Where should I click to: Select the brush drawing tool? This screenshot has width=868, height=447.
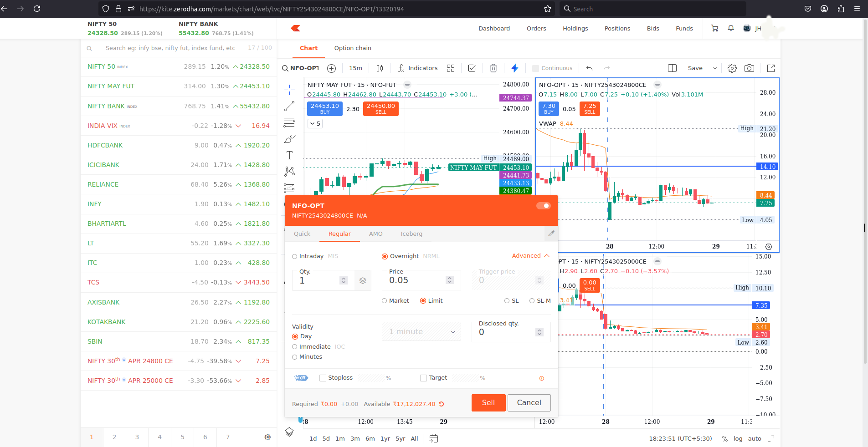[x=289, y=139]
